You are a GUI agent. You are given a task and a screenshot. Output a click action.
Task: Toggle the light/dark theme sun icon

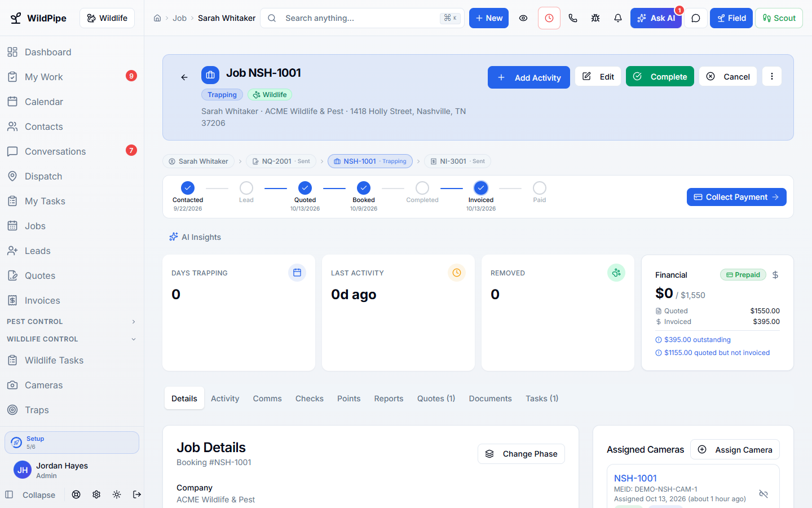[x=117, y=494]
